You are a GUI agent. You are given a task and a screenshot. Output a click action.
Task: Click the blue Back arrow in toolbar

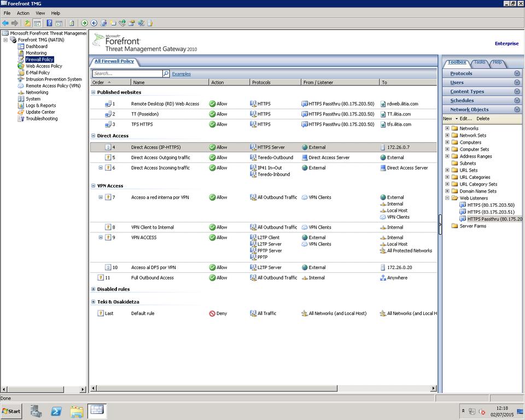[5, 23]
